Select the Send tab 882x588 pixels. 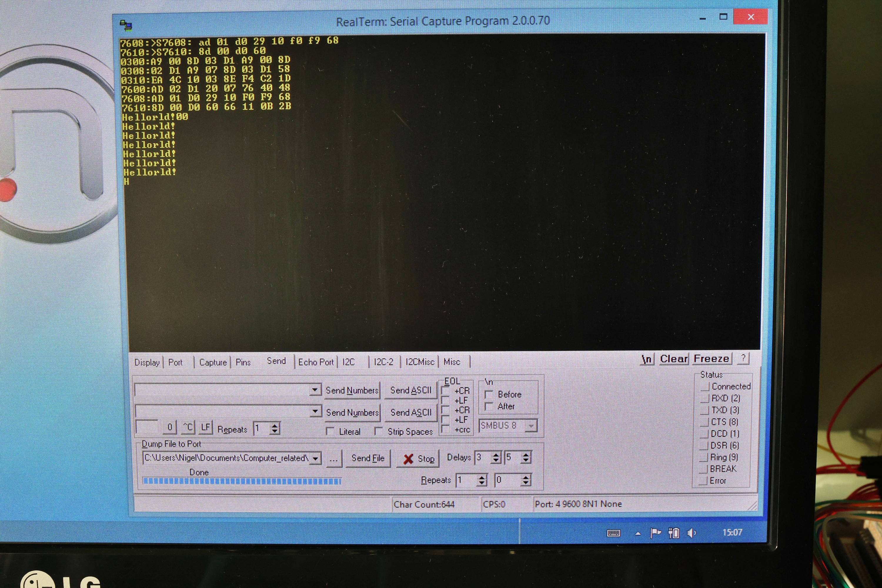[276, 361]
